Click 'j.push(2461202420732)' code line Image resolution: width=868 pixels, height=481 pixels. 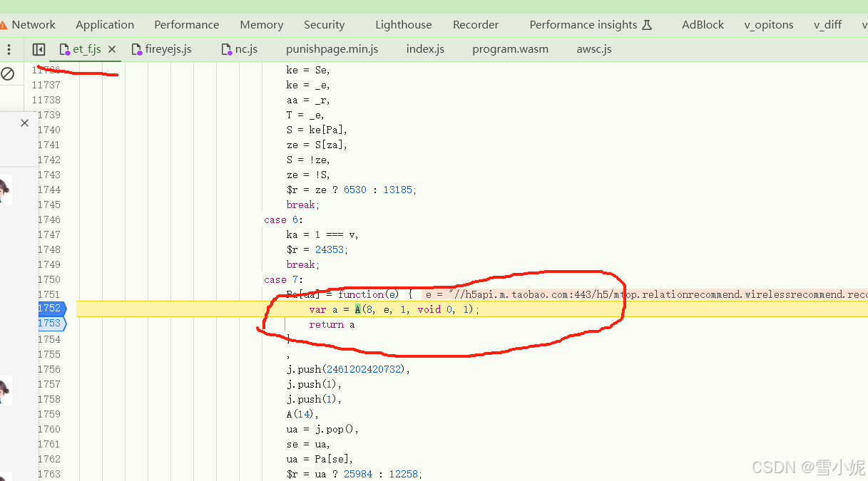coord(349,369)
